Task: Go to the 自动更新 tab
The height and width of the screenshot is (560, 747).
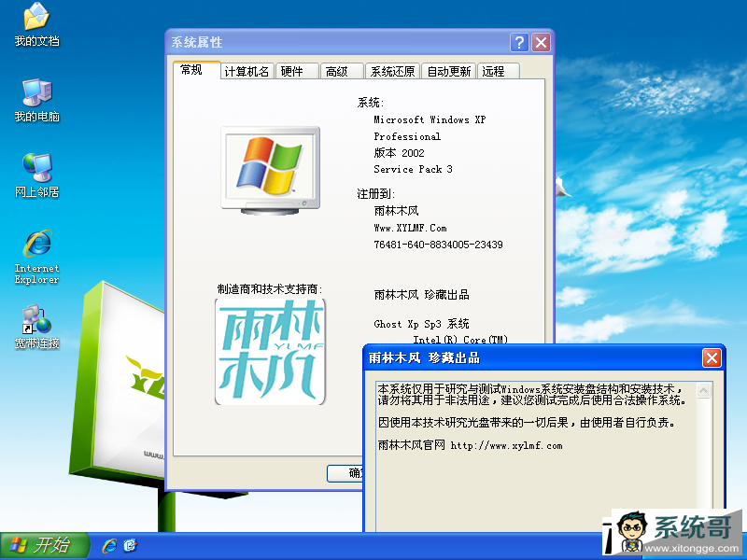Action: point(448,72)
